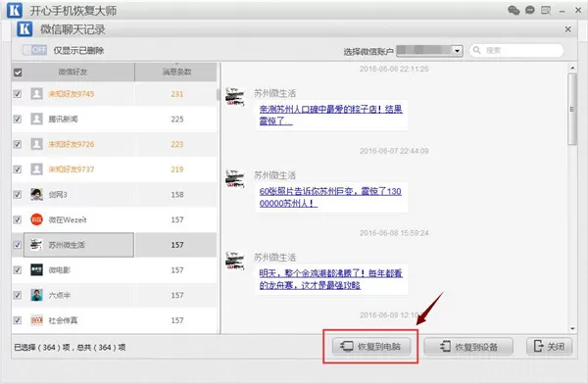Image resolution: width=588 pixels, height=384 pixels.
Task: Click 恢复到设备 button
Action: 468,347
